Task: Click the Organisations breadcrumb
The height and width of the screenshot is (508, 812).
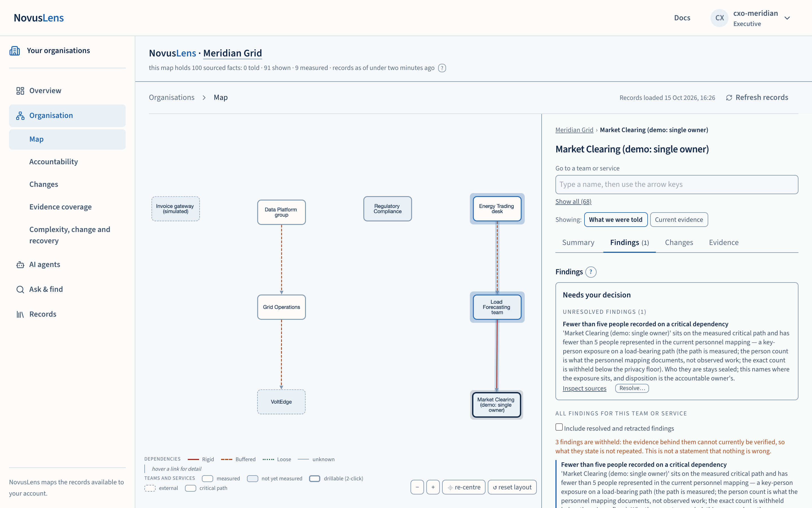Action: pos(171,97)
